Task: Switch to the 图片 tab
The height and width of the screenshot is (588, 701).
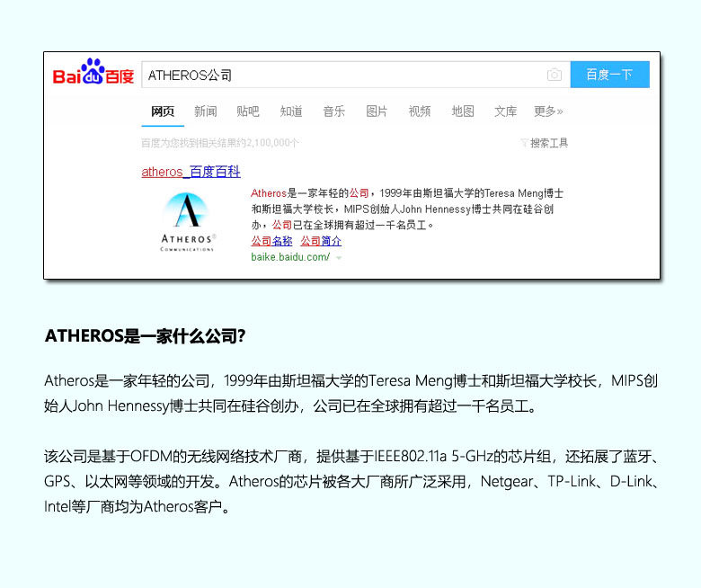Action: click(x=377, y=111)
